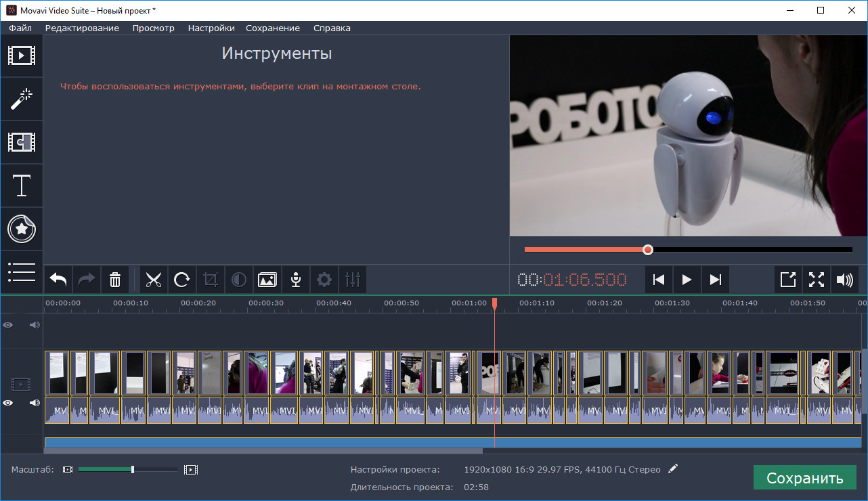Image resolution: width=868 pixels, height=501 pixels.
Task: Play the preview video
Action: pyautogui.click(x=687, y=280)
